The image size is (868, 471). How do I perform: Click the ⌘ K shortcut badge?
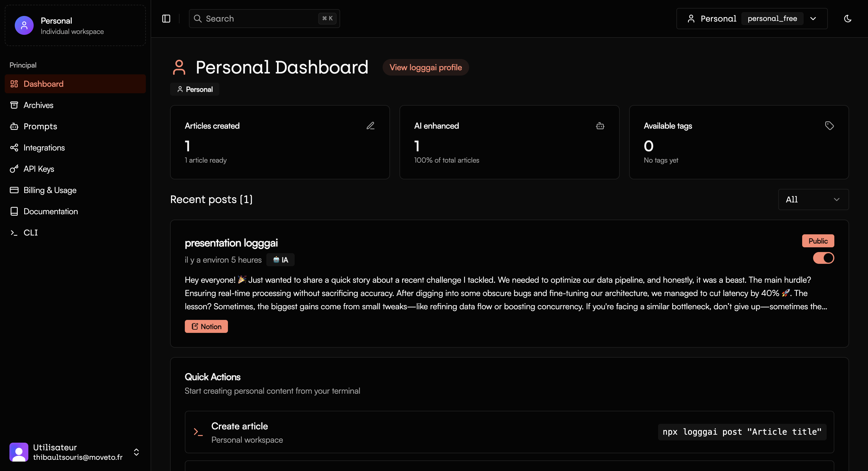point(327,19)
